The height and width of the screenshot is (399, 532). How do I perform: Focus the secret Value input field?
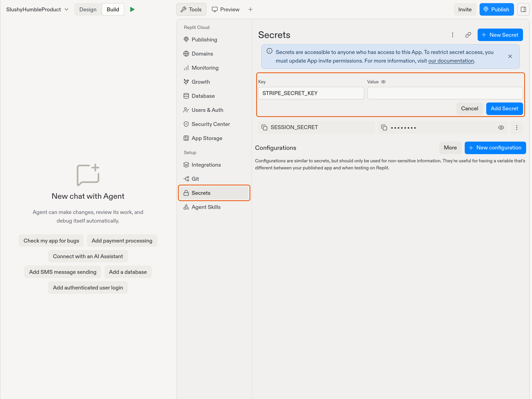(x=445, y=93)
